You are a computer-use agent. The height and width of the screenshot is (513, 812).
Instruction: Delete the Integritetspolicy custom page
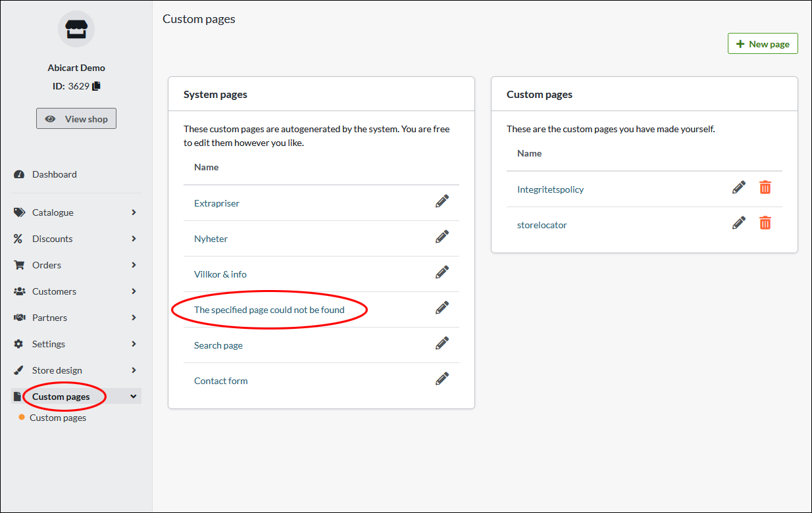click(765, 188)
